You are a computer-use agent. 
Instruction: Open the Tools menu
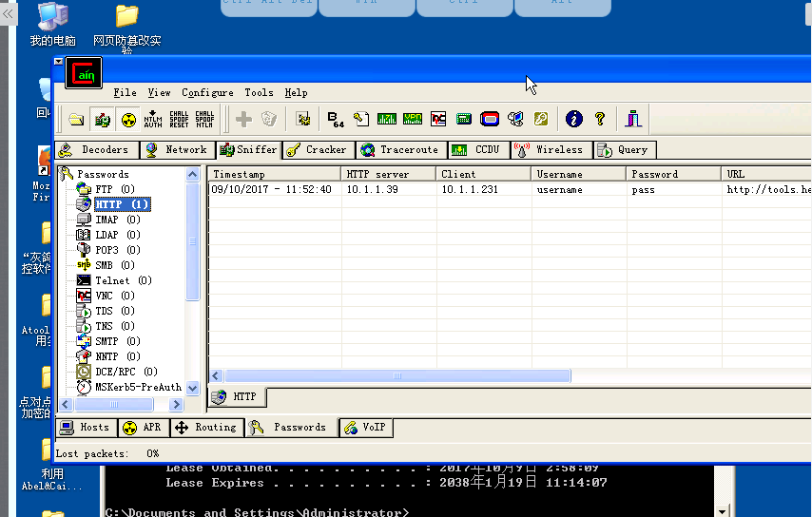[x=259, y=92]
